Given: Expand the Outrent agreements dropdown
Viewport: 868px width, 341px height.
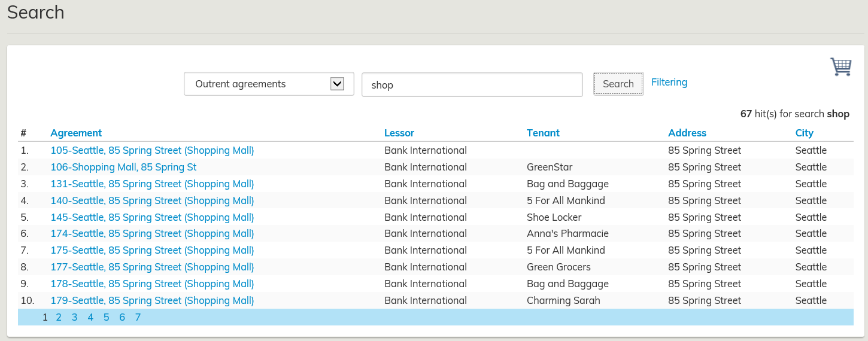Looking at the screenshot, I should point(269,84).
